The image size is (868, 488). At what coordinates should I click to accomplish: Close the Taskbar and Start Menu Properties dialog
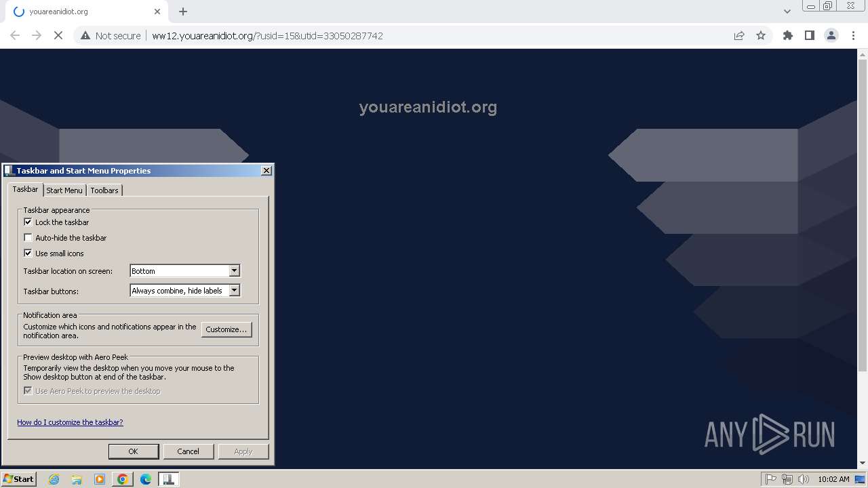click(267, 170)
